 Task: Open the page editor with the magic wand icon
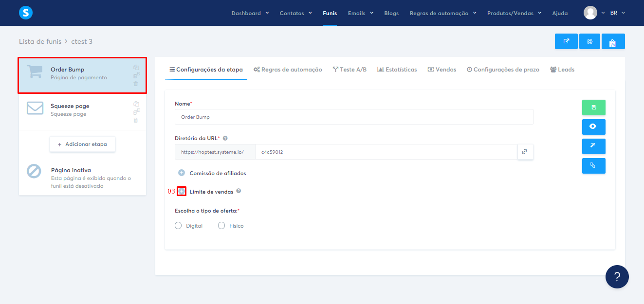(x=593, y=146)
